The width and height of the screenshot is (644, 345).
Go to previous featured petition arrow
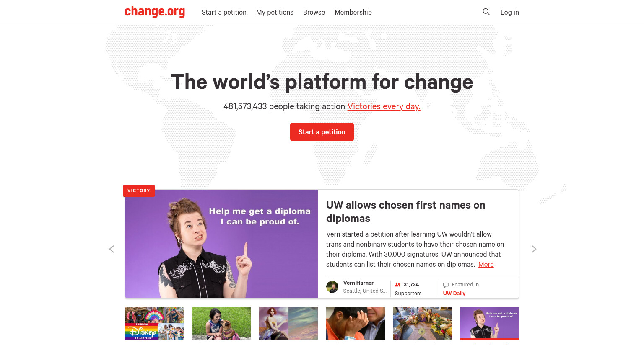(112, 249)
